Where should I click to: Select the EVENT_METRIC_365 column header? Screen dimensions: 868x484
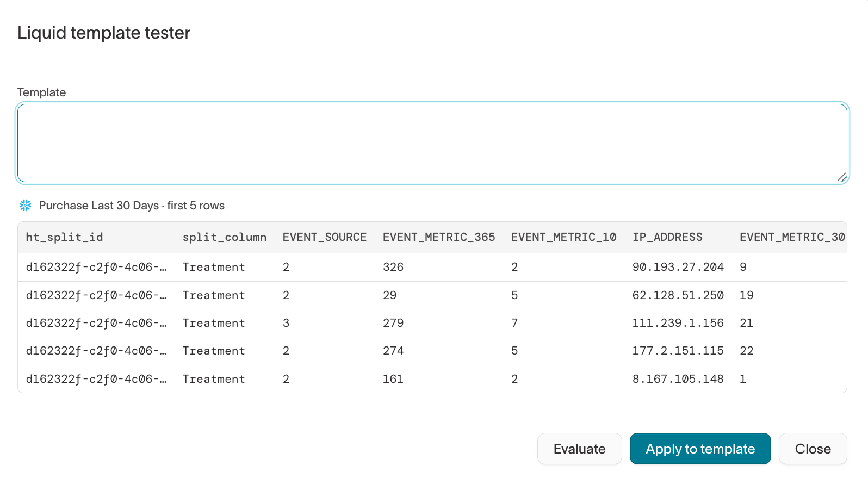point(439,237)
